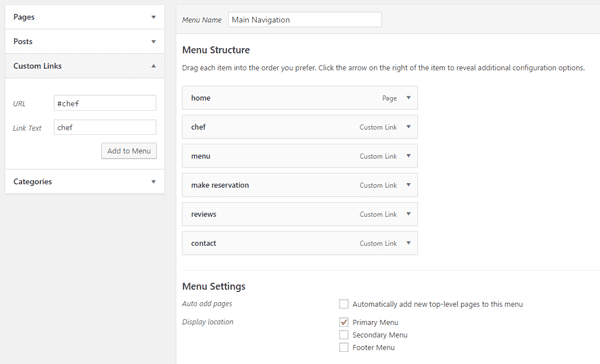Viewport: 600px width, 364px height.
Task: Click the Menu Settings heading
Action: [x=214, y=287]
